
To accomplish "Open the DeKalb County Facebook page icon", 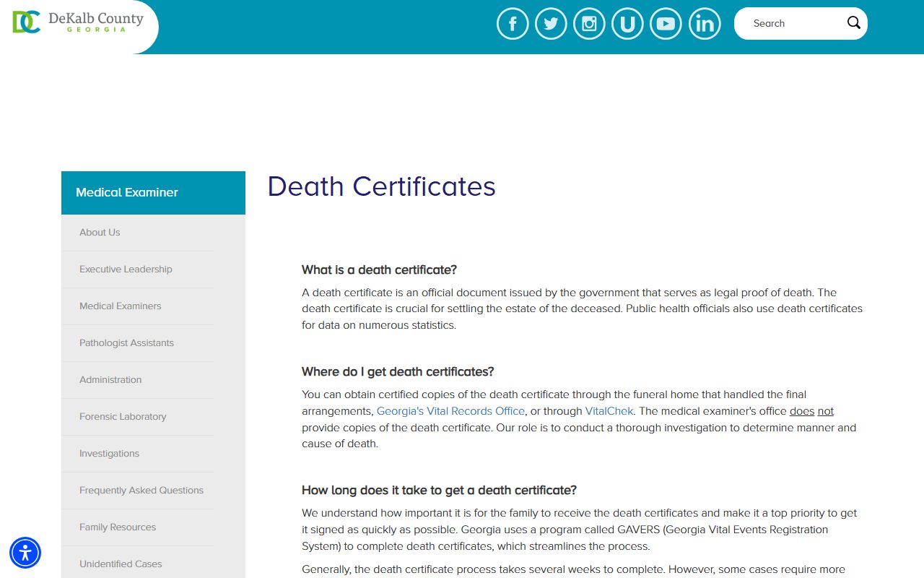I will coord(513,24).
